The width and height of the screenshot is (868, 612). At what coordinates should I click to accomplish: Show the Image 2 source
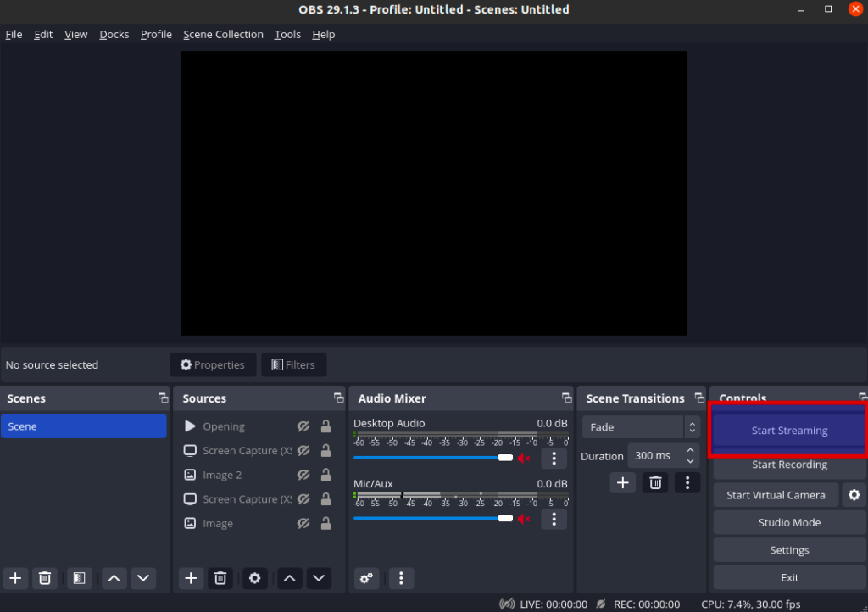303,475
